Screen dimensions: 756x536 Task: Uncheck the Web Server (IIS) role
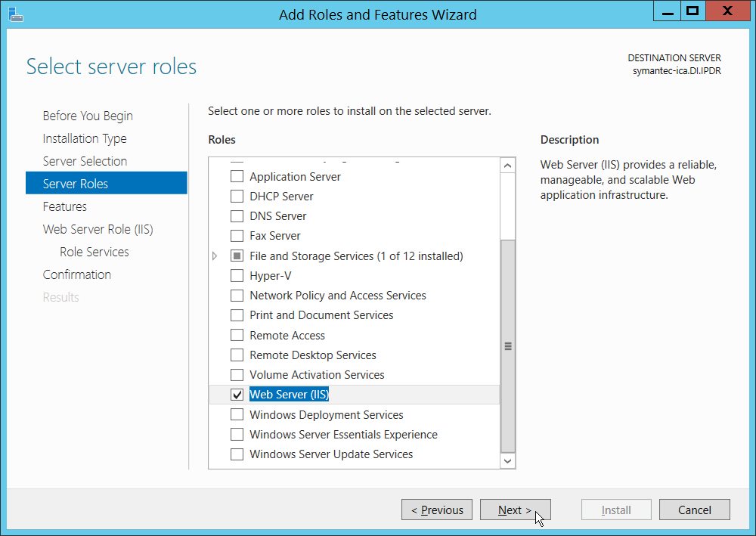click(237, 395)
